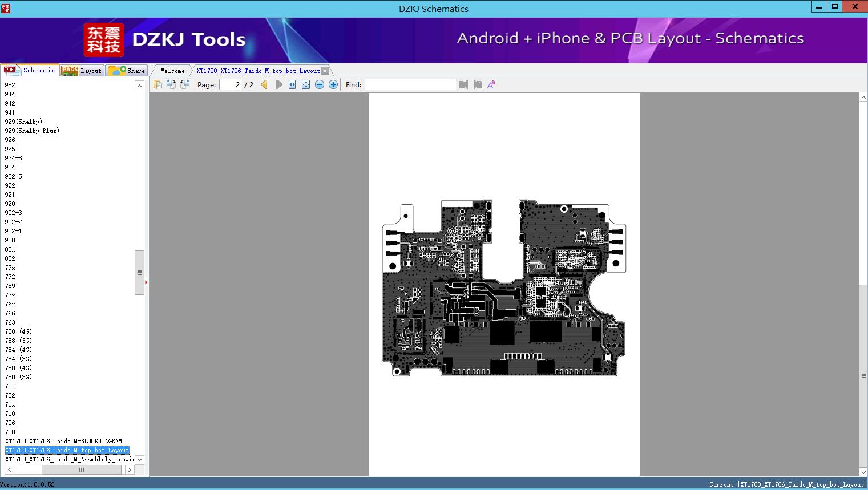
Task: Click the find previous icon
Action: tap(463, 84)
